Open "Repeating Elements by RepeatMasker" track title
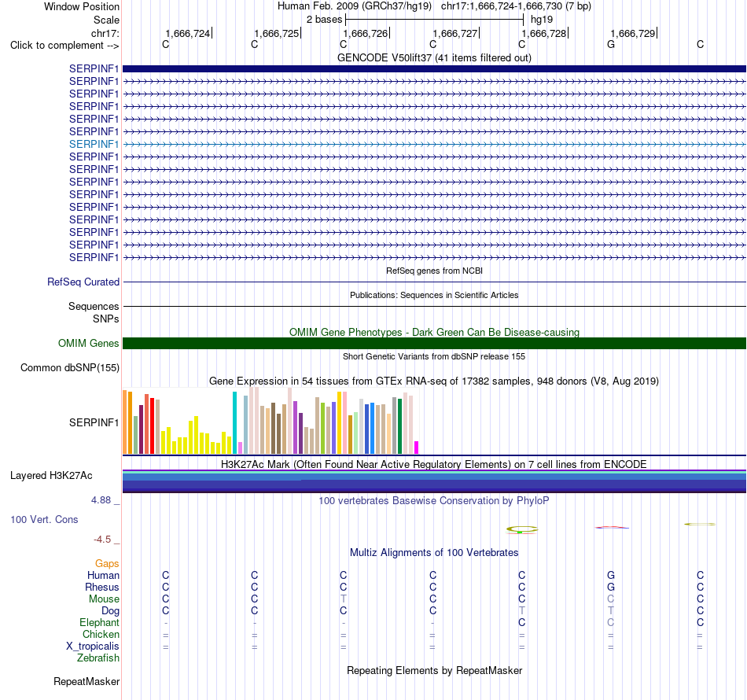Image resolution: width=747 pixels, height=700 pixels. point(434,670)
